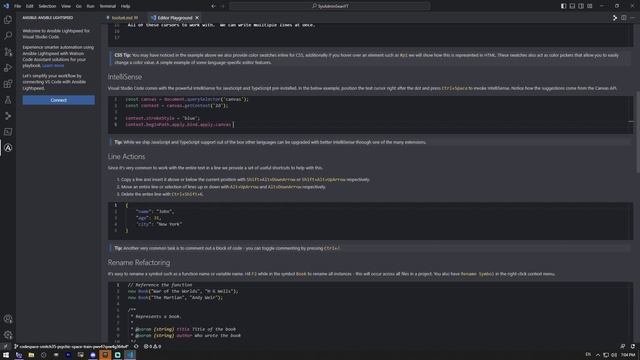640x360 pixels.
Task: Click the taskbar clock
Action: pyautogui.click(x=628, y=355)
